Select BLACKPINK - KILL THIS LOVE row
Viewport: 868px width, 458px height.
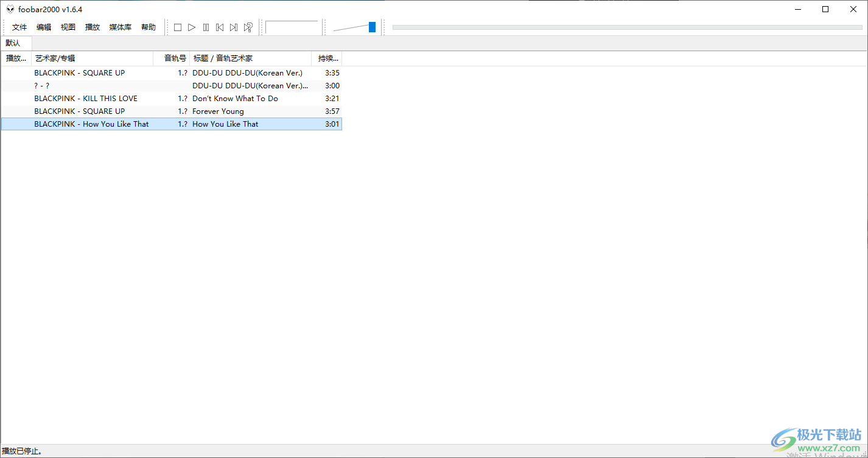point(172,99)
